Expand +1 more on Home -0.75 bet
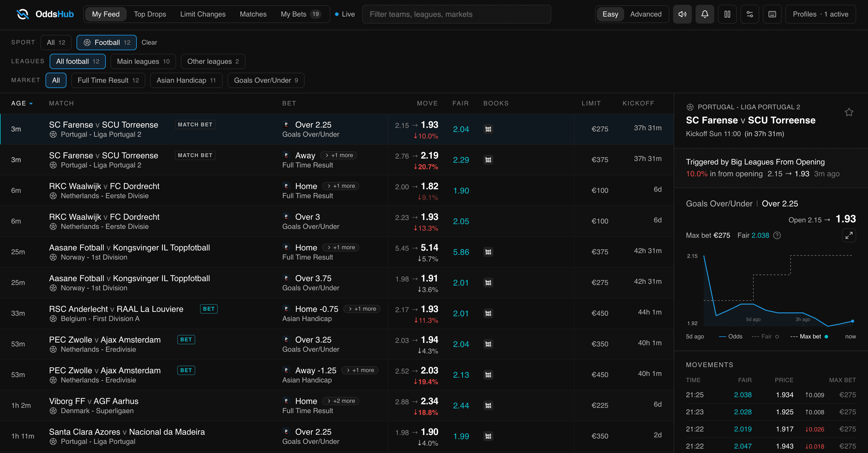Image resolution: width=868 pixels, height=453 pixels. pos(362,309)
